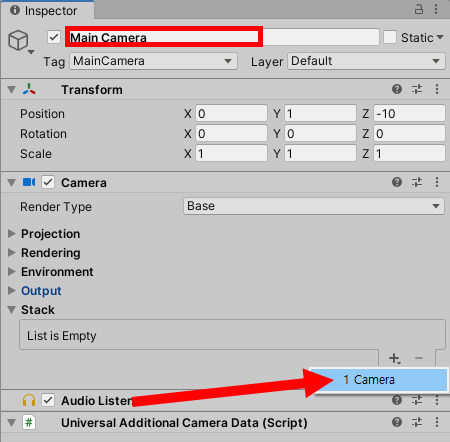
Task: Open the Static flags dropdown arrow
Action: tap(440, 37)
